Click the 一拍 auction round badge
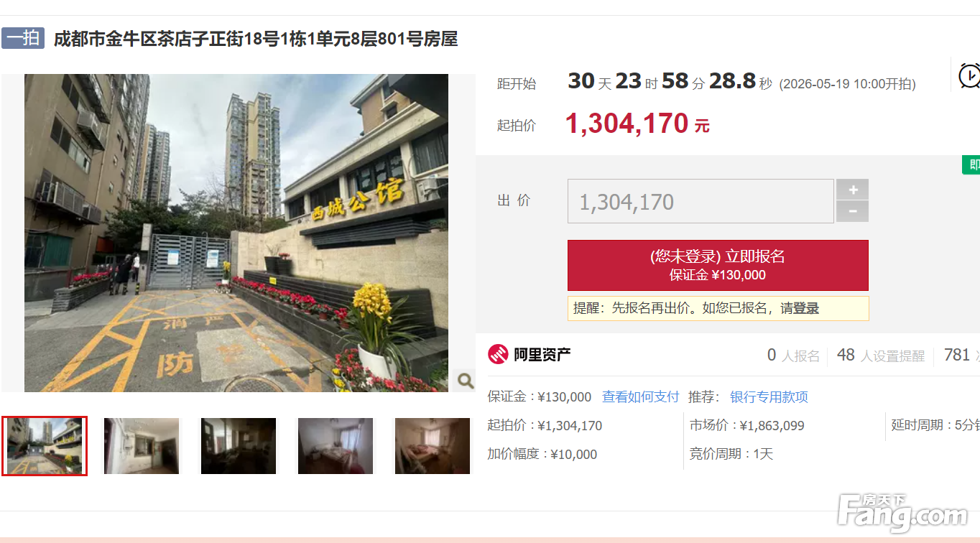The height and width of the screenshot is (543, 980). [23, 38]
